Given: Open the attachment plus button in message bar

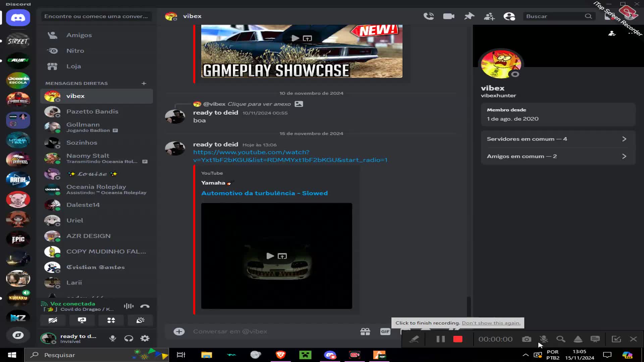Looking at the screenshot, I should point(179,331).
